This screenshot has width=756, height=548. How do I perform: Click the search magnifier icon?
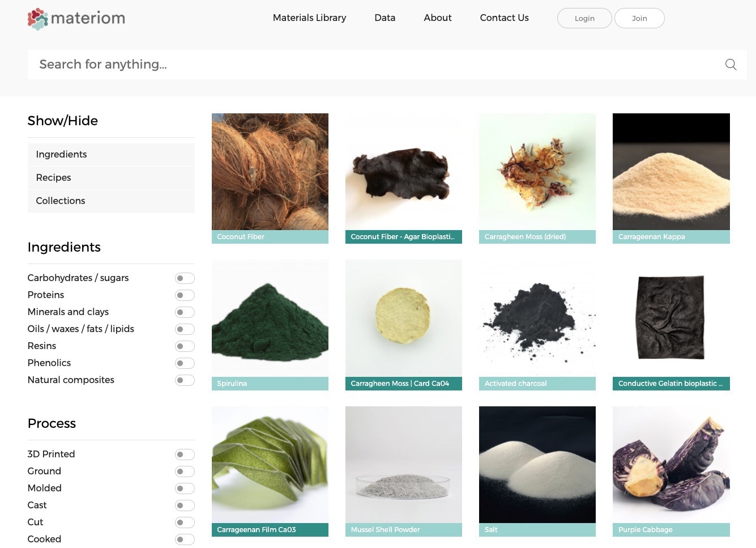pyautogui.click(x=731, y=65)
